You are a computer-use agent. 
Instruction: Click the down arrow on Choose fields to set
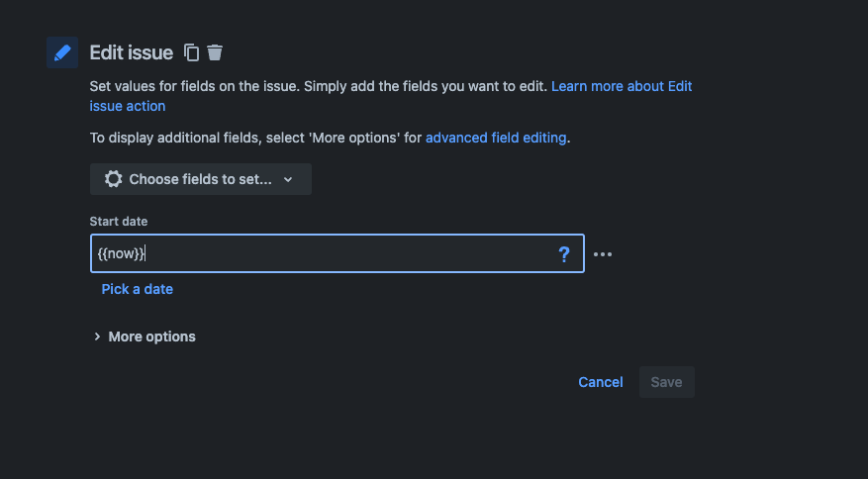point(288,179)
